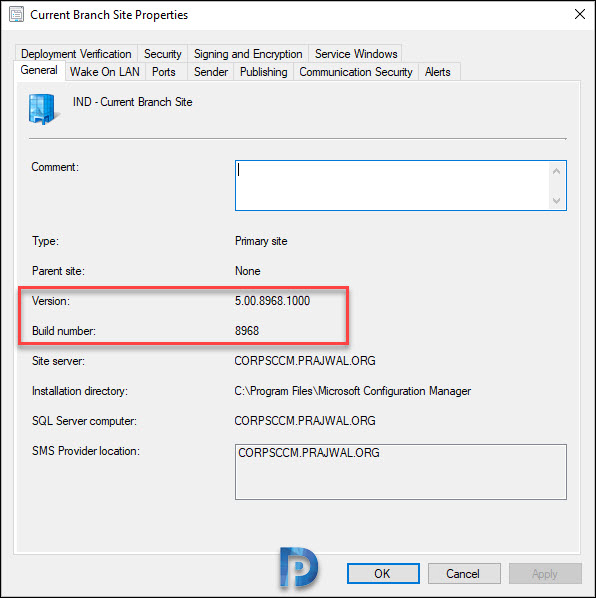Switch to the Security tab
The height and width of the screenshot is (598, 596).
click(x=162, y=54)
